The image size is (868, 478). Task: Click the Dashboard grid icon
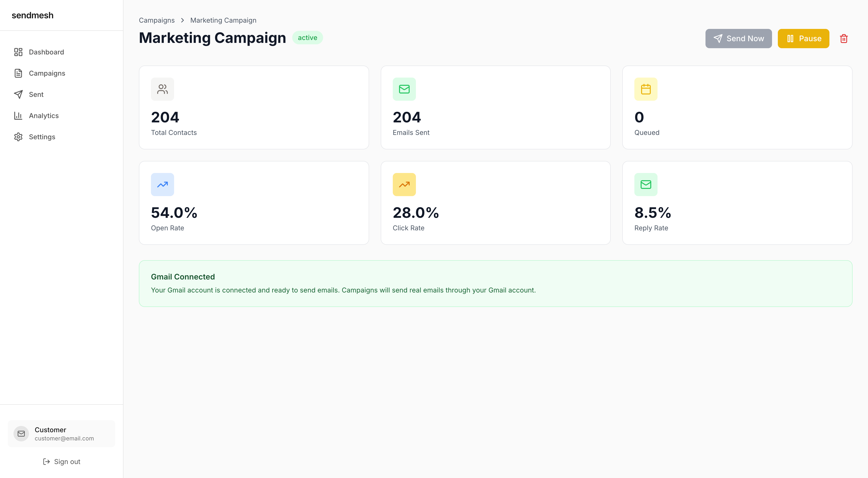(18, 52)
